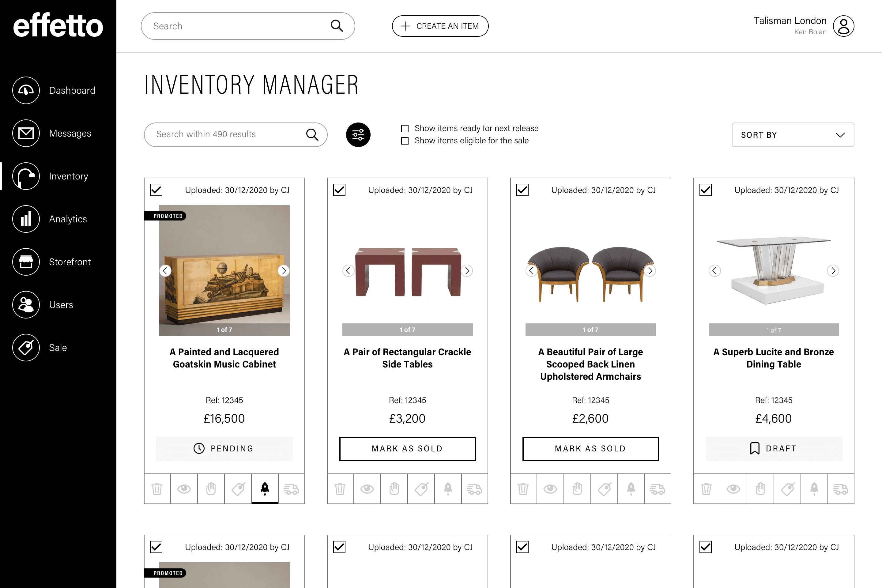
Task: Click the Search within 490 results field
Action: click(x=236, y=135)
